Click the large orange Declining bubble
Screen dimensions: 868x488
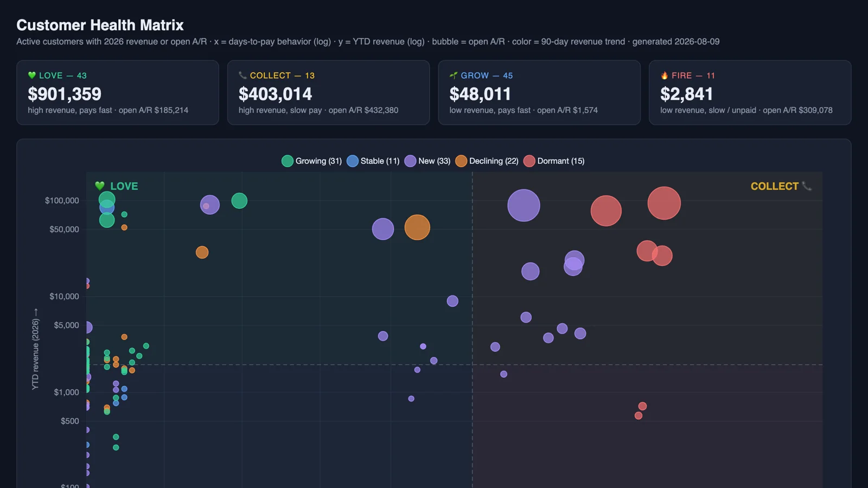tap(417, 227)
